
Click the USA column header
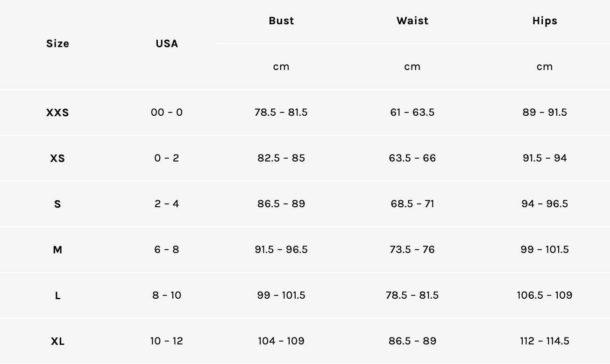click(x=167, y=44)
